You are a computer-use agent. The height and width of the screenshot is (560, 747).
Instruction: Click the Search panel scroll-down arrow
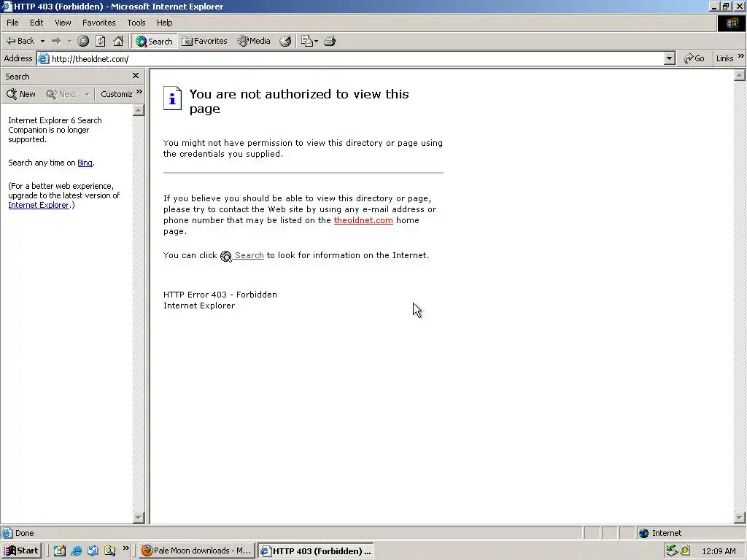pos(139,518)
